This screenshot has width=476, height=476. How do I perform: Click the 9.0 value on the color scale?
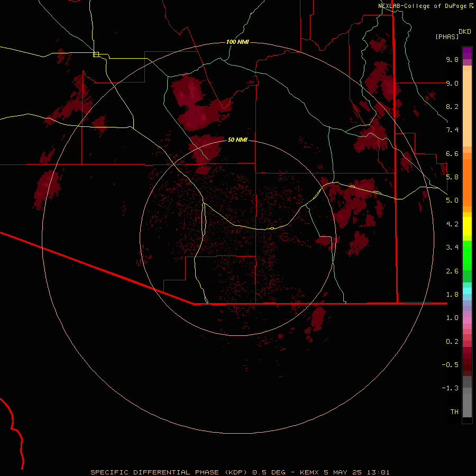(x=452, y=83)
